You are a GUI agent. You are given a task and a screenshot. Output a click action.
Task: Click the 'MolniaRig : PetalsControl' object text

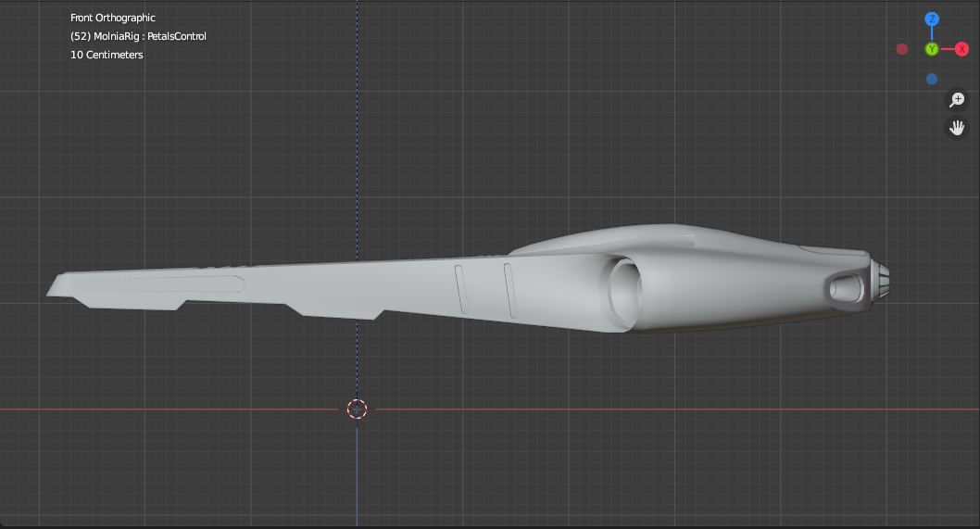pos(150,36)
